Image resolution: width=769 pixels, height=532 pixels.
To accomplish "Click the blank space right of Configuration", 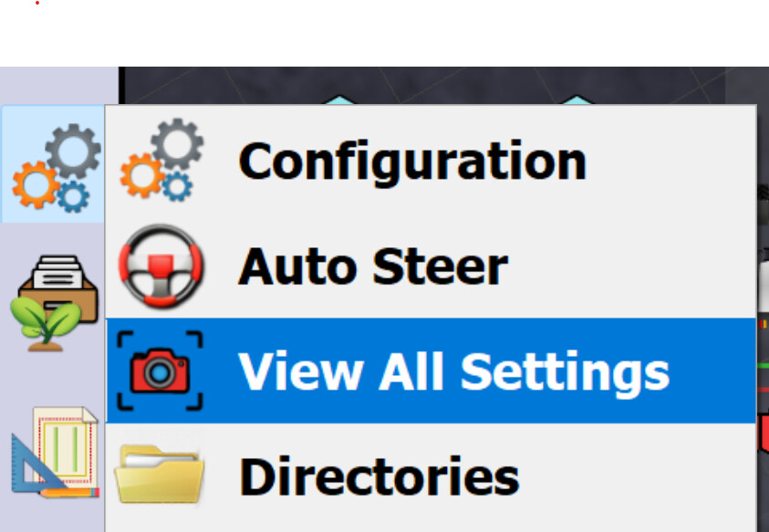I will 672,160.
